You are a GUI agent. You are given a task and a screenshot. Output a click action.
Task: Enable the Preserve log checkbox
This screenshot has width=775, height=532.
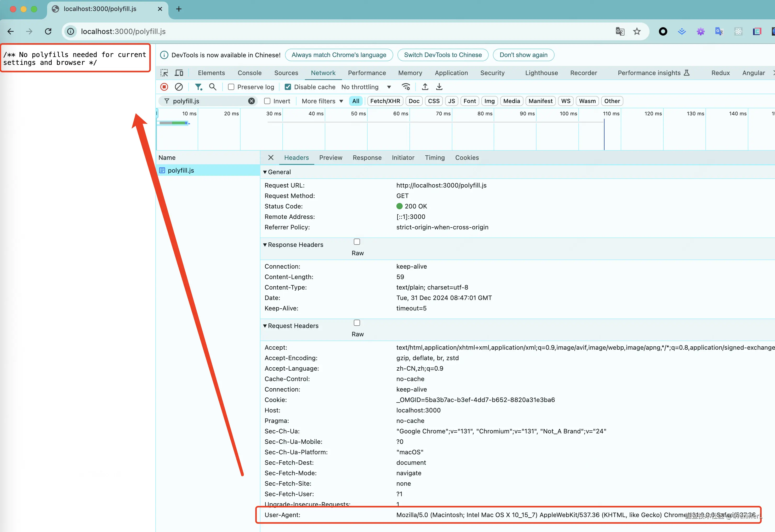(x=231, y=87)
